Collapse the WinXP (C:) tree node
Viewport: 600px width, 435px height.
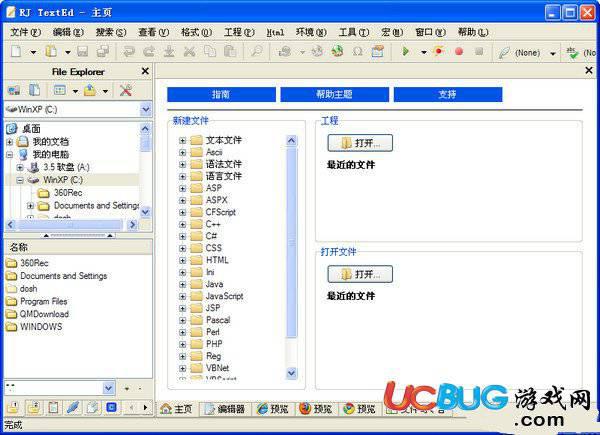tap(20, 180)
